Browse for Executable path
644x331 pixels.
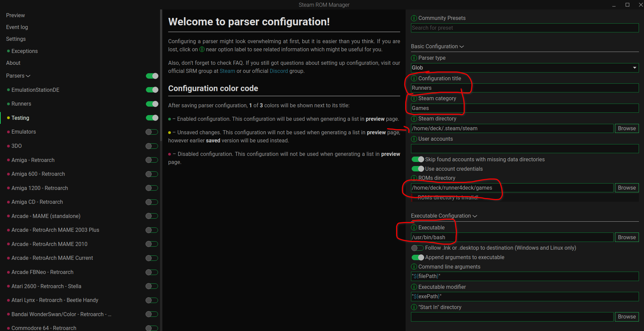(x=627, y=238)
